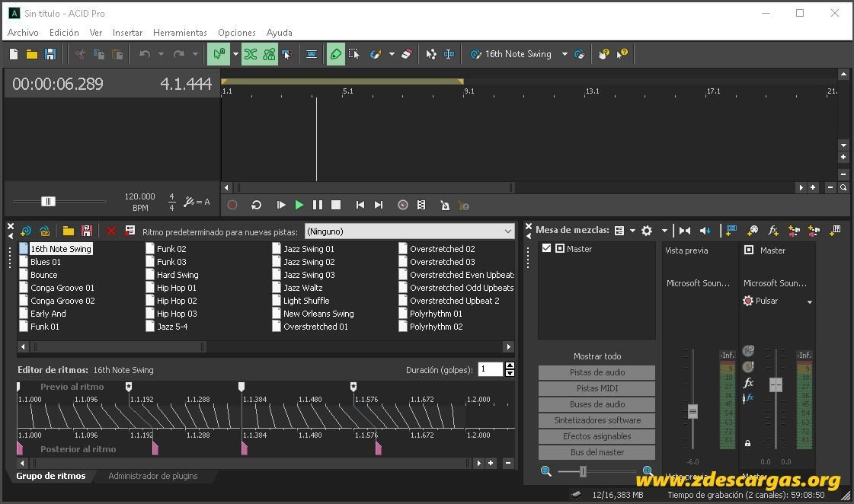This screenshot has width=854, height=504.
Task: Open a groove file with folder icon in Groove Pool
Action: [x=68, y=231]
